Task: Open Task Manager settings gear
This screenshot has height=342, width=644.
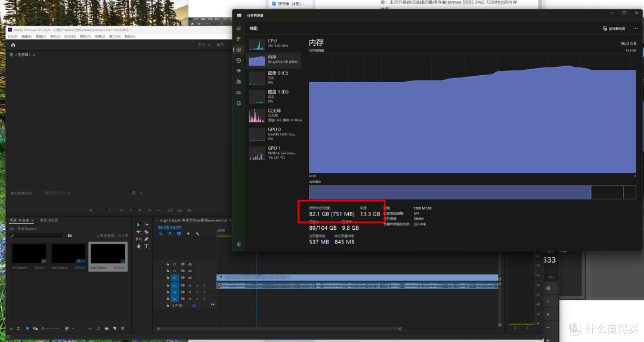Action: [x=239, y=244]
